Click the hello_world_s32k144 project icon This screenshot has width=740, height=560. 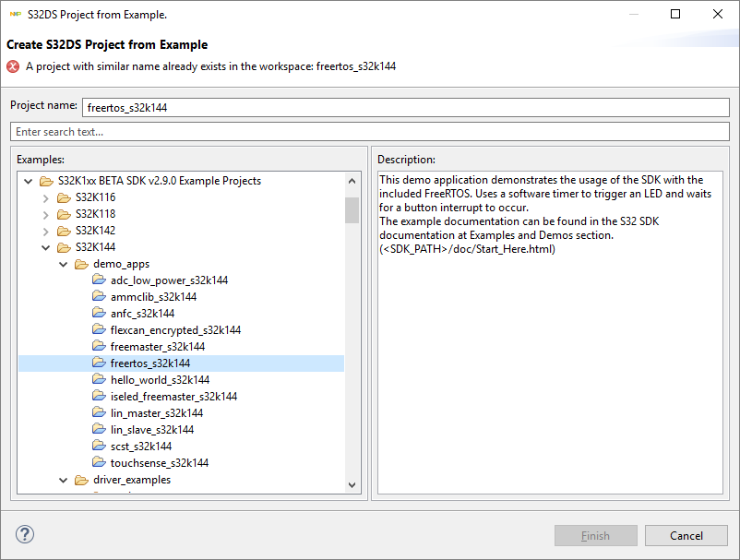tap(99, 380)
